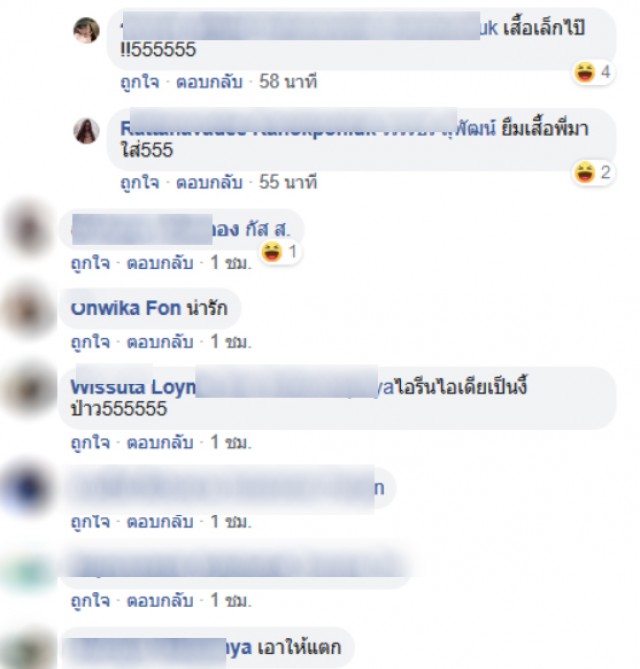
Task: Click ถูกใจ under the 58 นาที comment
Action: pyautogui.click(x=140, y=81)
